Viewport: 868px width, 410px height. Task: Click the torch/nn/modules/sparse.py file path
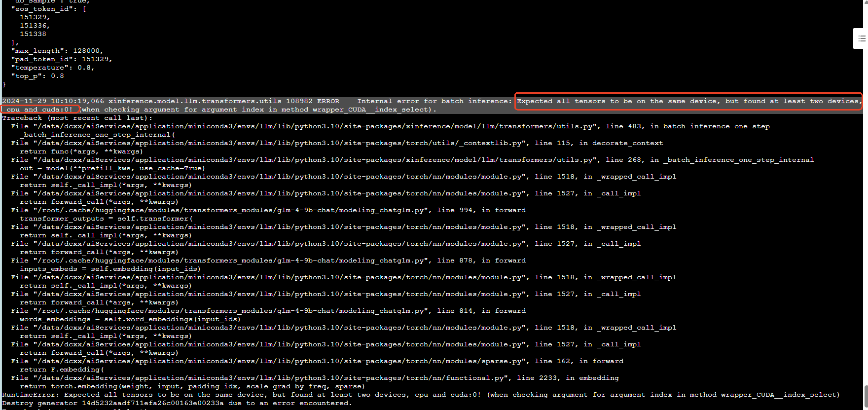279,361
